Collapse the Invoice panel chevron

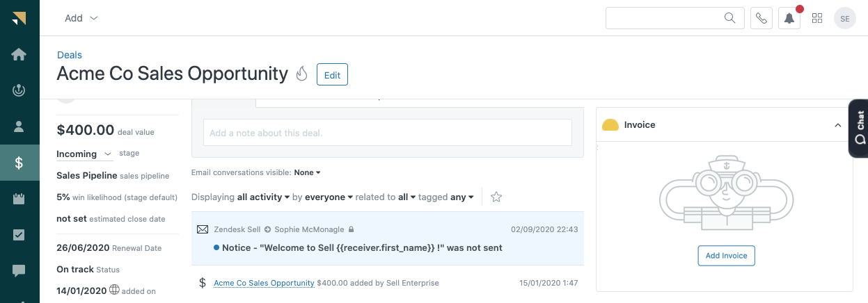837,125
